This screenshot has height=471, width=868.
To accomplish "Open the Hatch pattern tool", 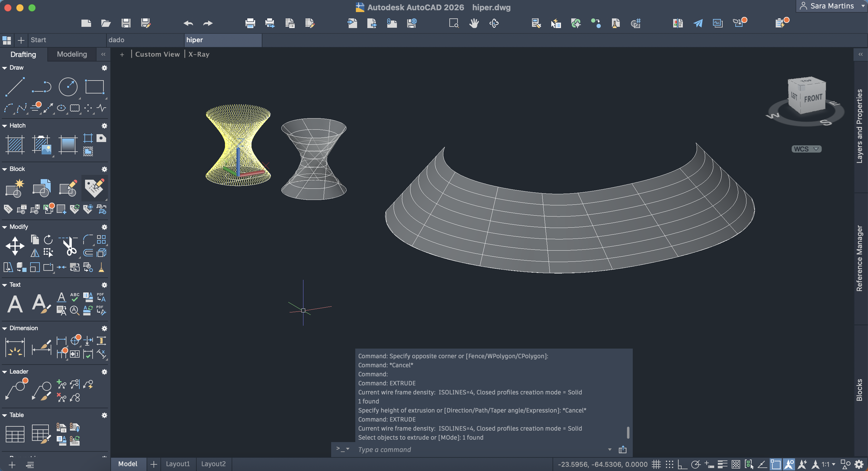I will [15, 144].
